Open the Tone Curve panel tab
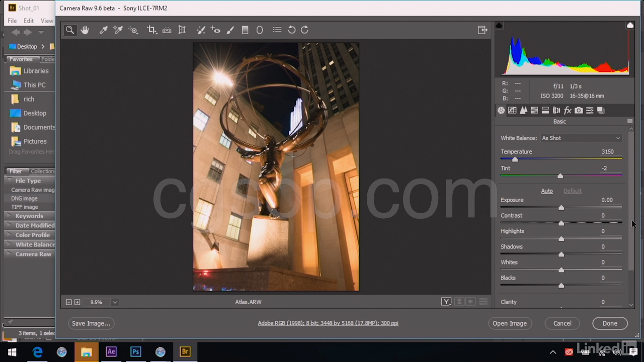Viewport: 644px width, 362px height. [512, 111]
